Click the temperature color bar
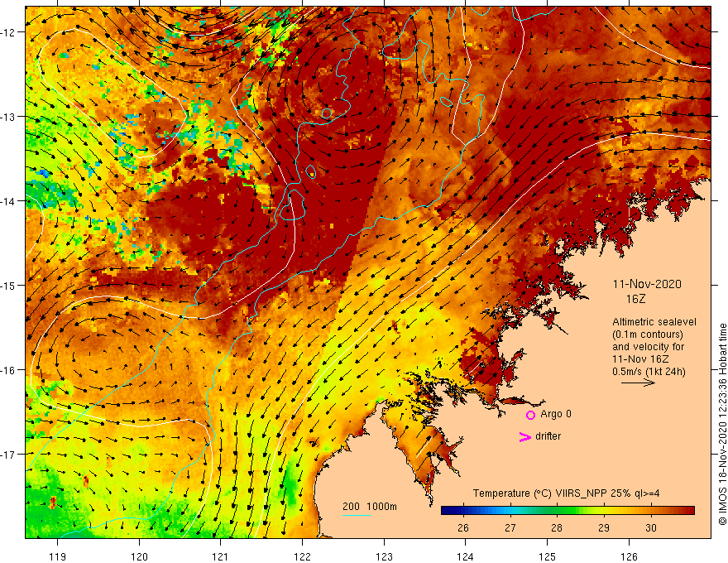 568,511
